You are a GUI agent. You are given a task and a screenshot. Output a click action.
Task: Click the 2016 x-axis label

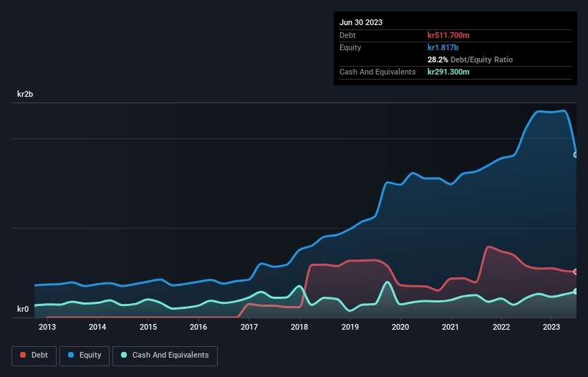[x=198, y=327]
